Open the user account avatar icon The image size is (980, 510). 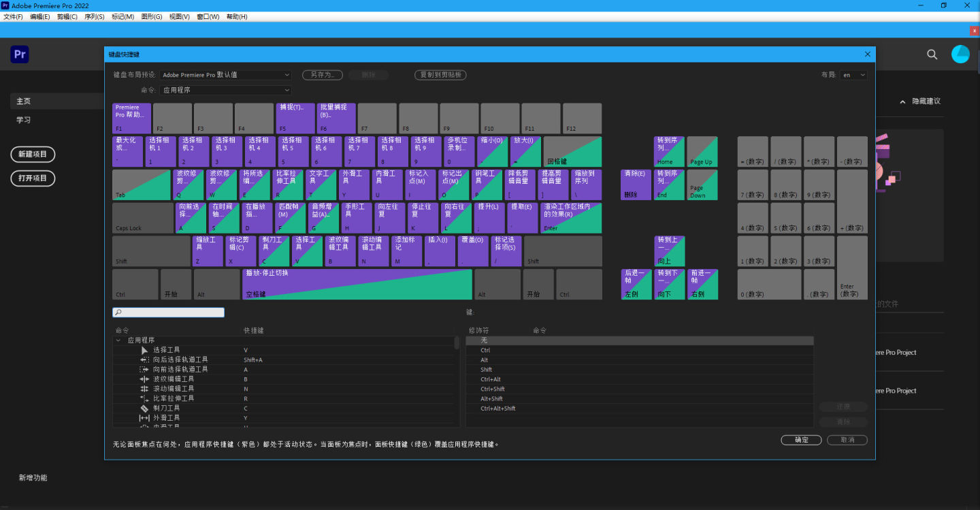(x=960, y=54)
